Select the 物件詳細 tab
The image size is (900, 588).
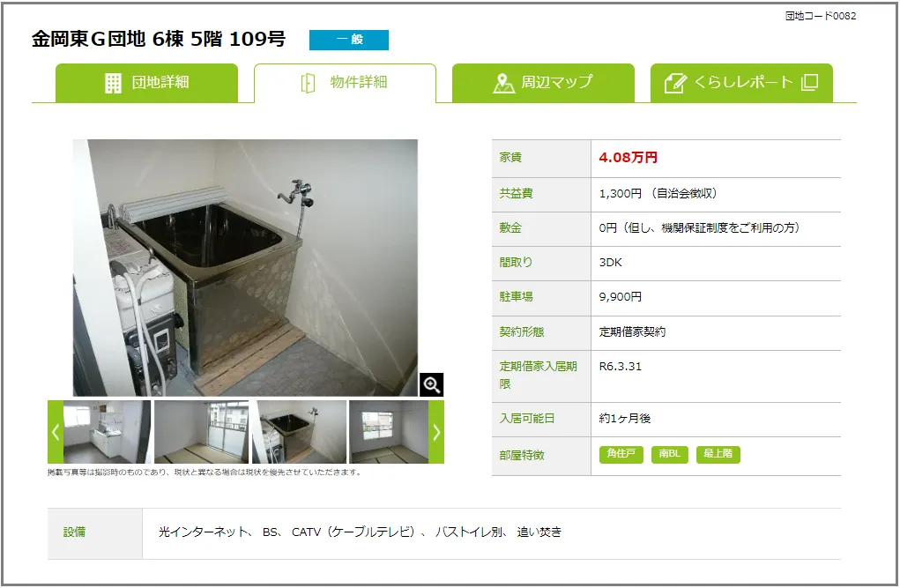click(x=345, y=83)
